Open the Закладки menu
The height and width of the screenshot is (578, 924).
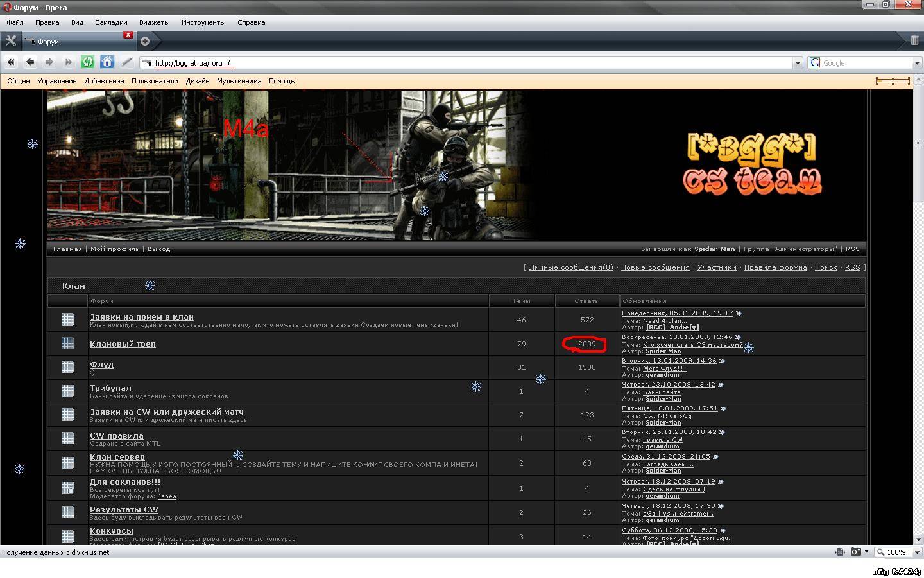click(x=112, y=22)
